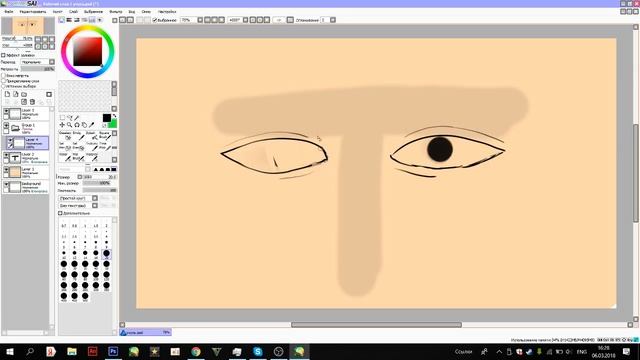Open the Фильтр menu
The image size is (640, 360).
pyautogui.click(x=116, y=12)
